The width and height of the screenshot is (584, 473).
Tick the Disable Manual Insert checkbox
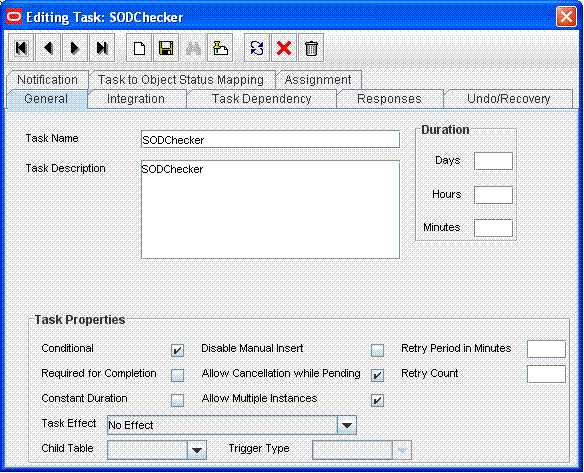coord(377,350)
